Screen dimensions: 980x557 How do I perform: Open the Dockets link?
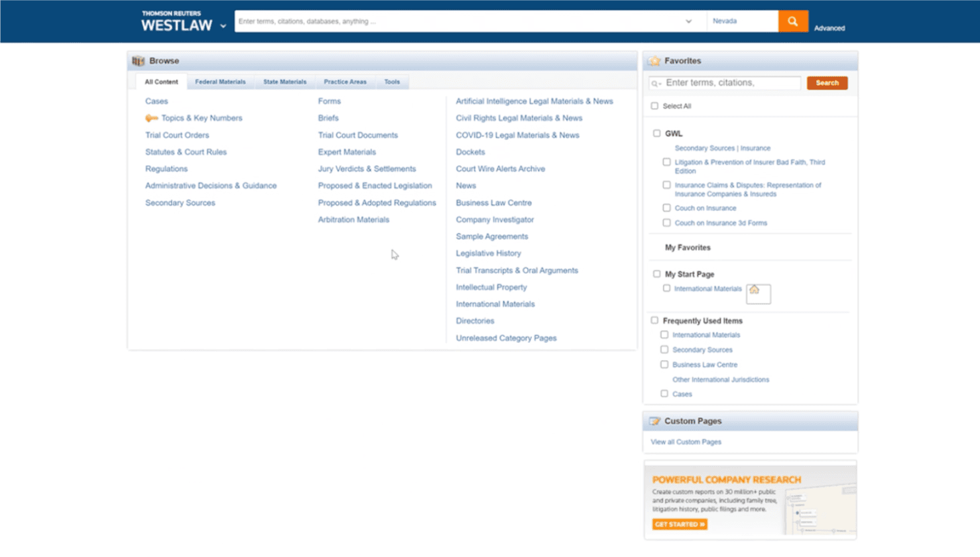coord(470,152)
